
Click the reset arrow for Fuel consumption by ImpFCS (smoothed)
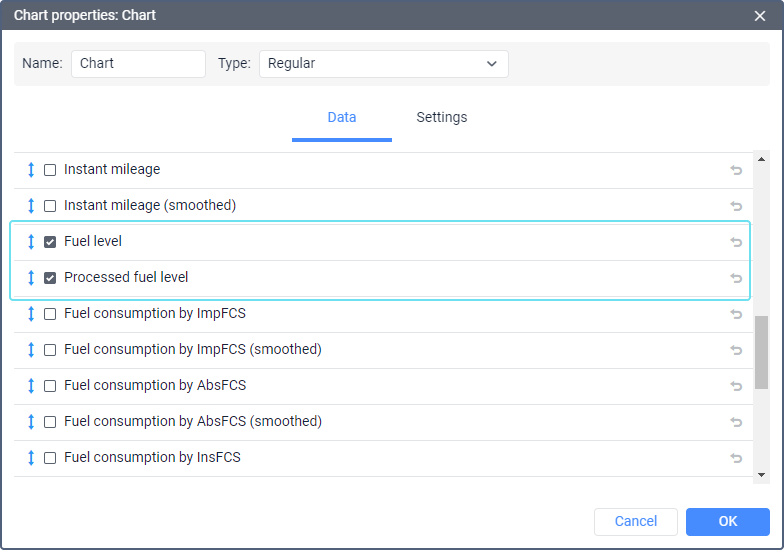pos(736,350)
